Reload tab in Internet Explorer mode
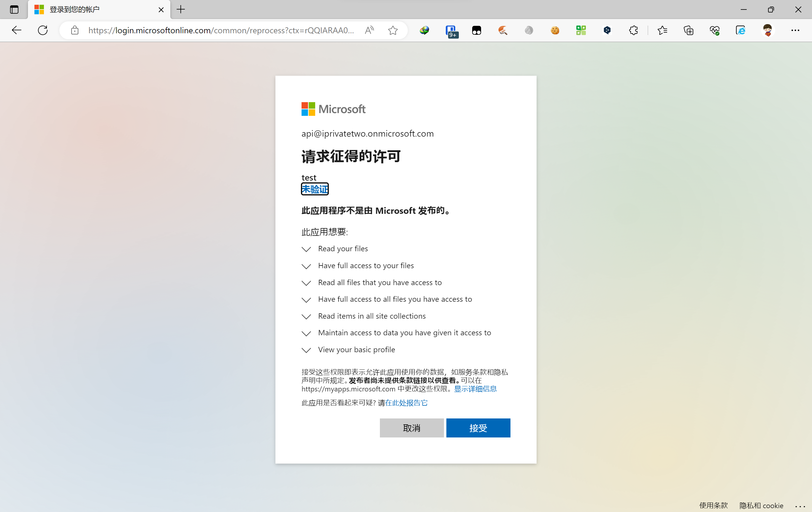This screenshot has height=512, width=812. pos(740,30)
